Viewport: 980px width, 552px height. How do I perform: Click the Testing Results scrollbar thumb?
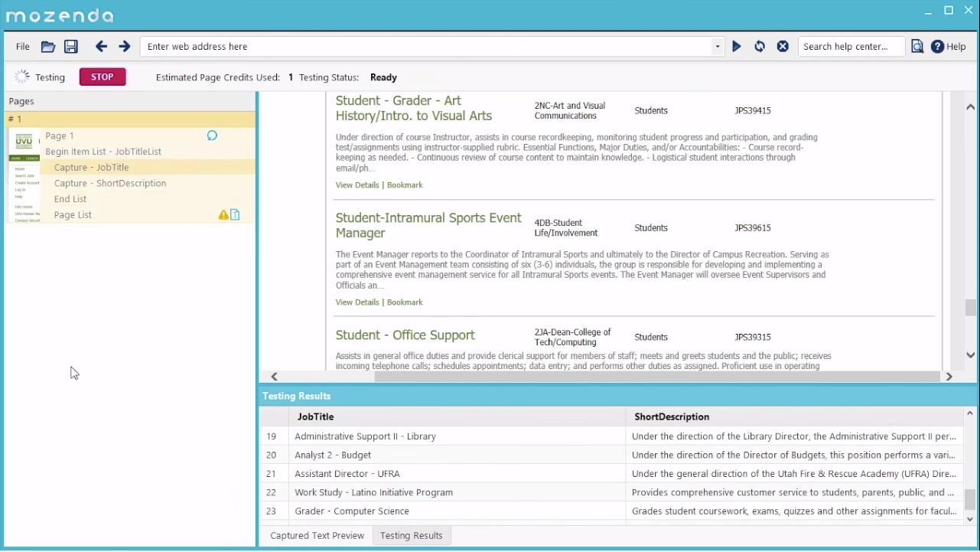click(x=970, y=499)
